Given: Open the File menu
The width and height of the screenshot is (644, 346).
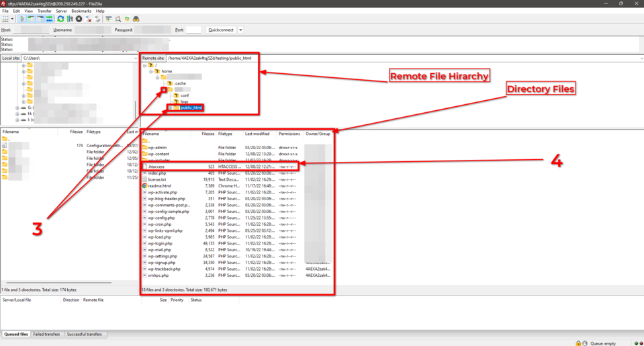Looking at the screenshot, I should click(5, 11).
